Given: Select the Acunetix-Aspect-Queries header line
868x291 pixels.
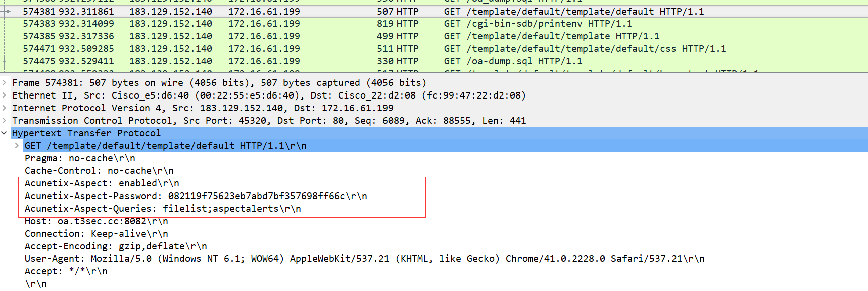Looking at the screenshot, I should click(162, 209).
